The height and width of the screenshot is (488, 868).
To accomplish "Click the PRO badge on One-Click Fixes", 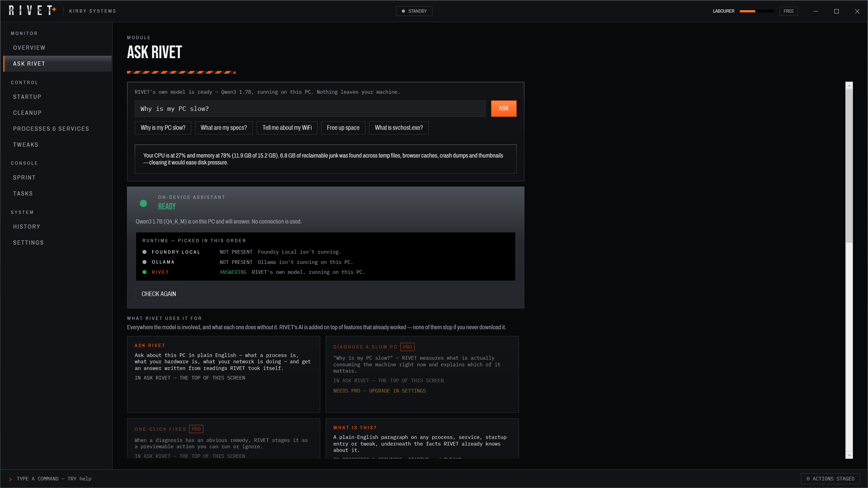I will (x=196, y=429).
